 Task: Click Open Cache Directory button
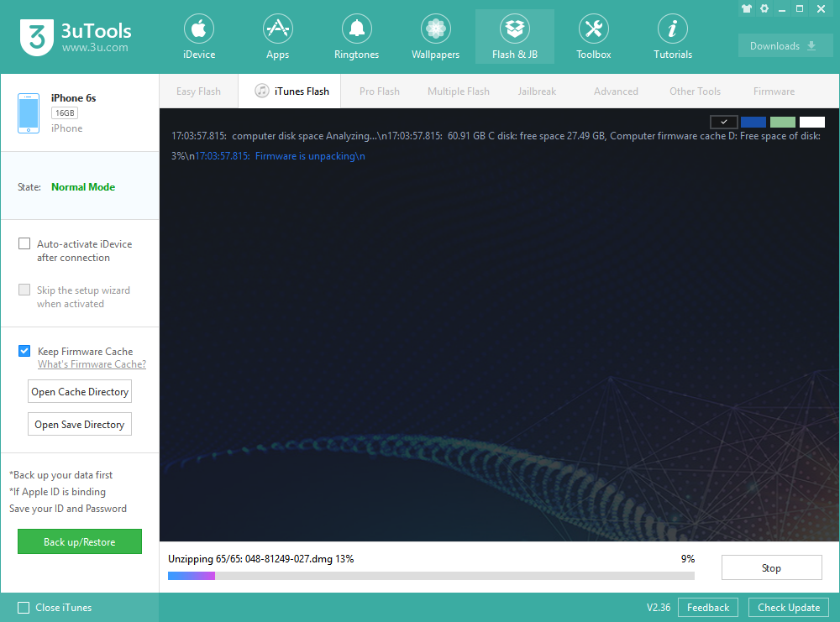coord(80,391)
